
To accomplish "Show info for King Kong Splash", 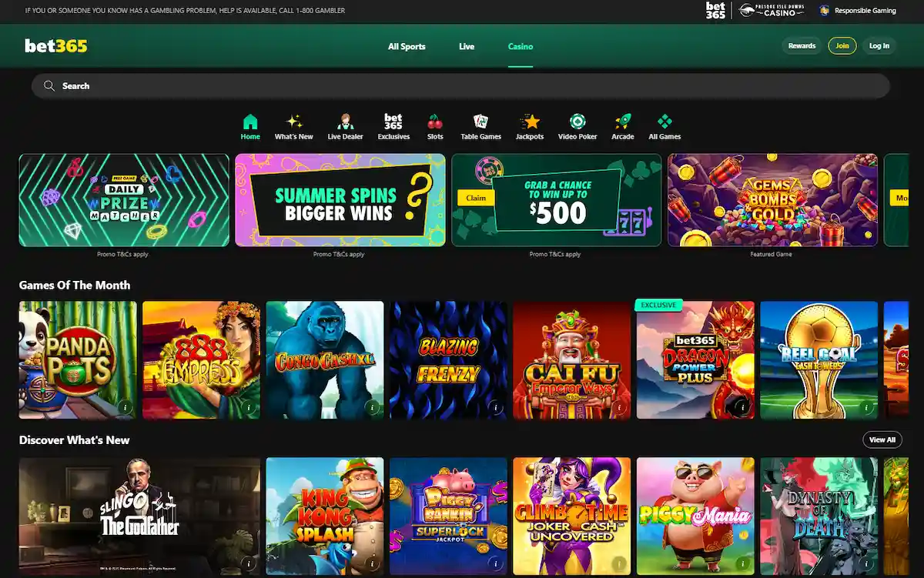I will [x=372, y=564].
